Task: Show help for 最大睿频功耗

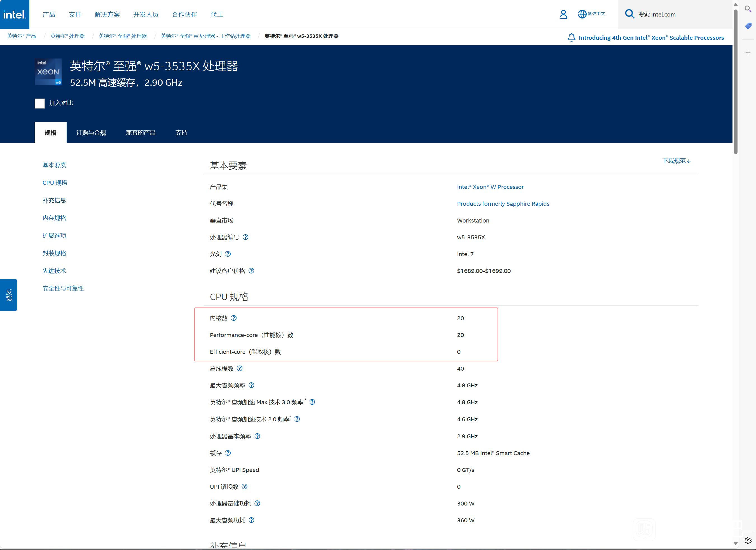Action: tap(252, 520)
